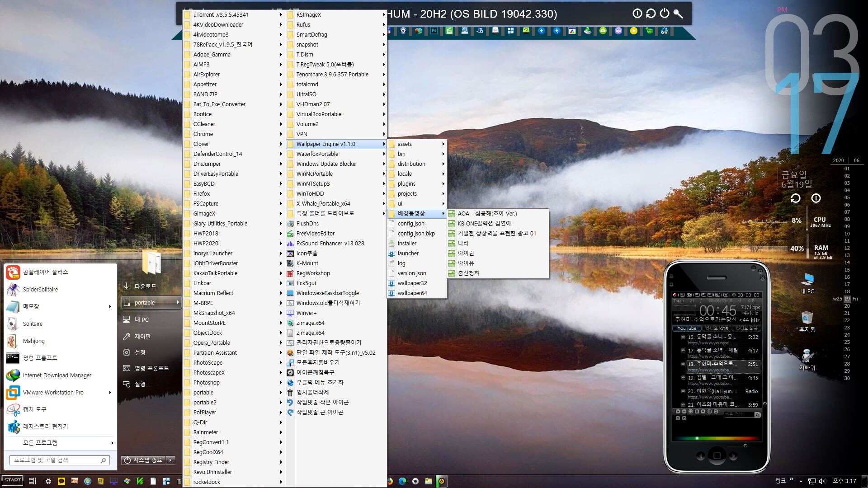Launch K-Mount from the portable menu
868x488 pixels.
click(307, 263)
